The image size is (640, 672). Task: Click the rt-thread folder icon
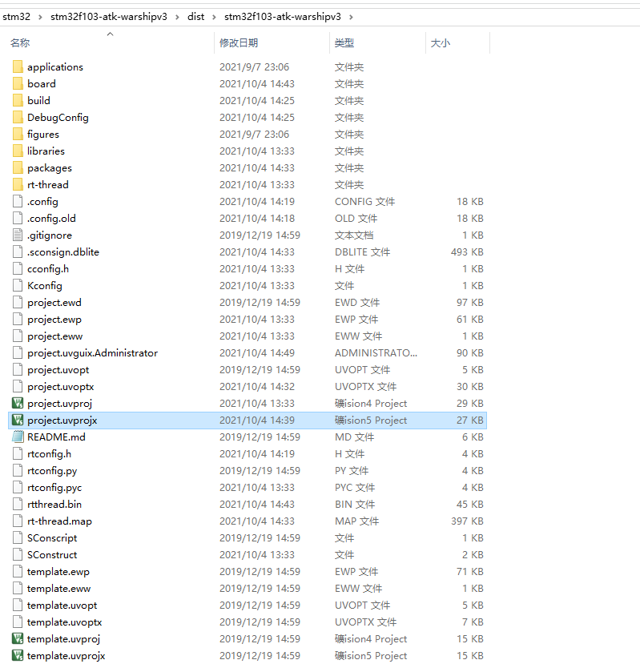pos(18,185)
